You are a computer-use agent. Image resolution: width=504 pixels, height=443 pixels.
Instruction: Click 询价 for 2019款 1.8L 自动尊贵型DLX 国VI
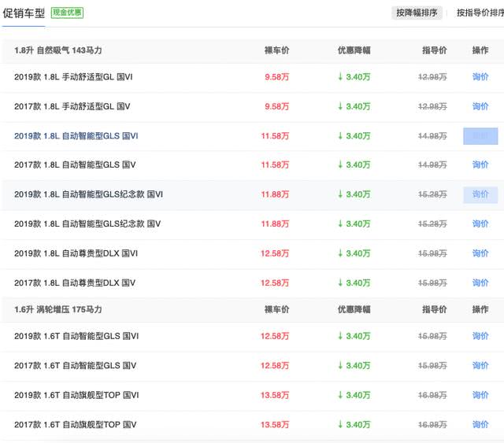click(480, 253)
